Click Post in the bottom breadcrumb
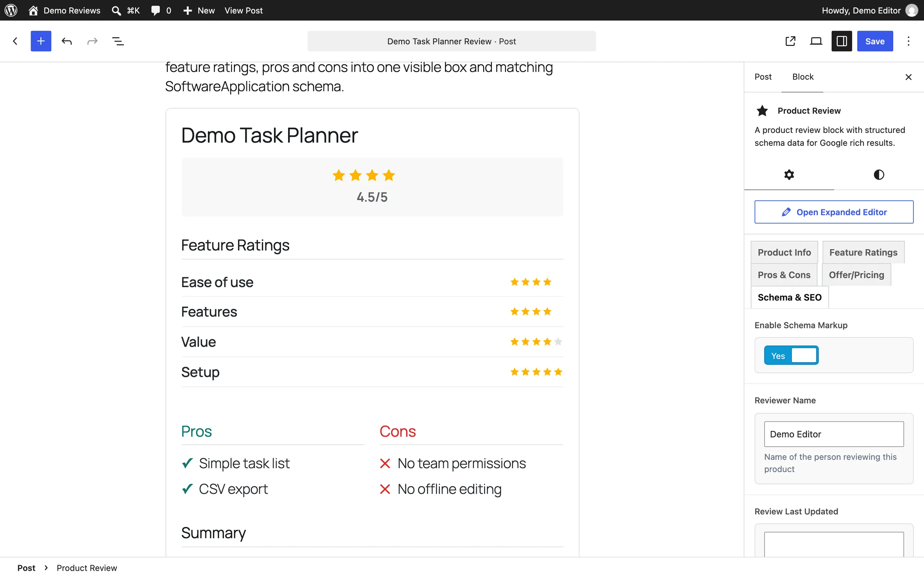 pos(26,568)
